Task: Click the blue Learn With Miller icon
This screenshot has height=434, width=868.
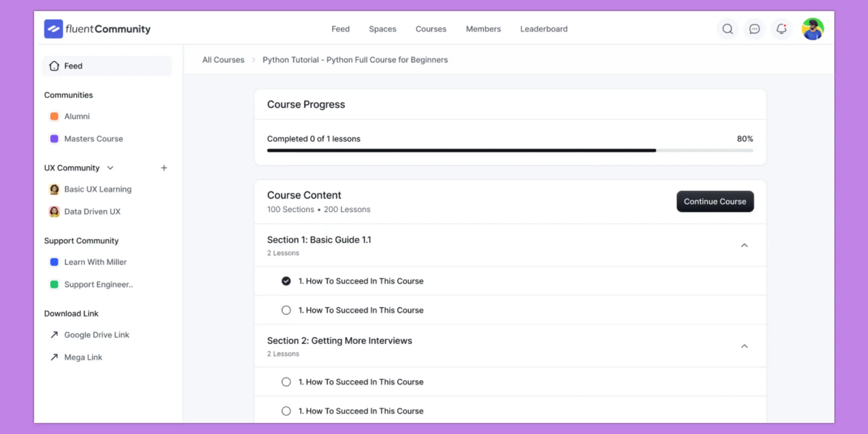Action: point(54,262)
